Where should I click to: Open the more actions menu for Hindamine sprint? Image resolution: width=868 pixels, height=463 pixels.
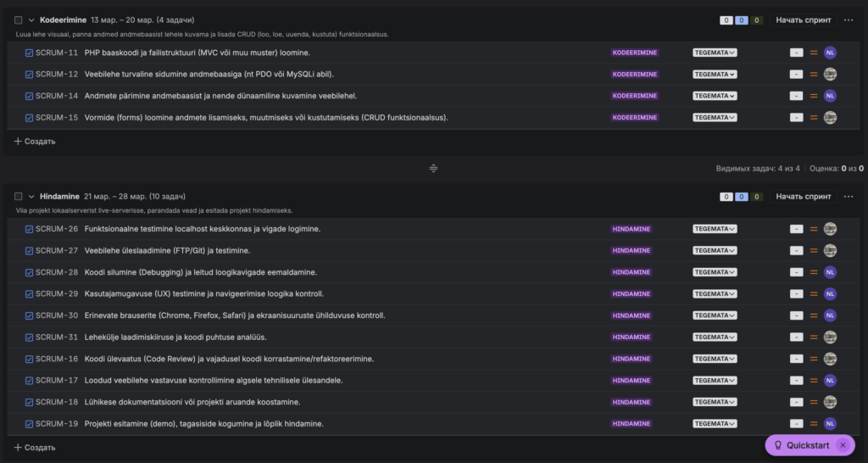point(849,196)
